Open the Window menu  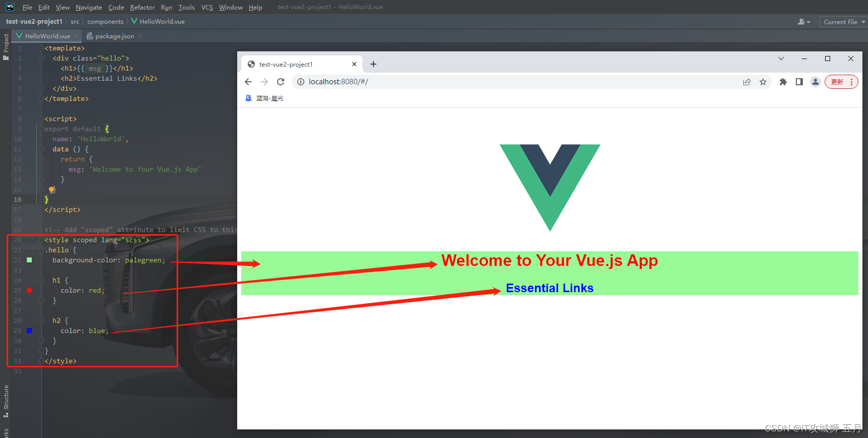tap(231, 7)
